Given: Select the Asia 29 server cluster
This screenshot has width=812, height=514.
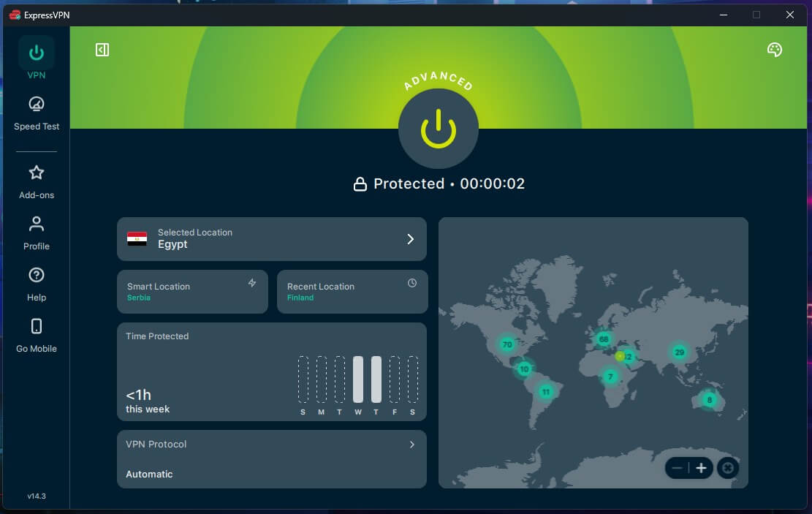Looking at the screenshot, I should (679, 352).
